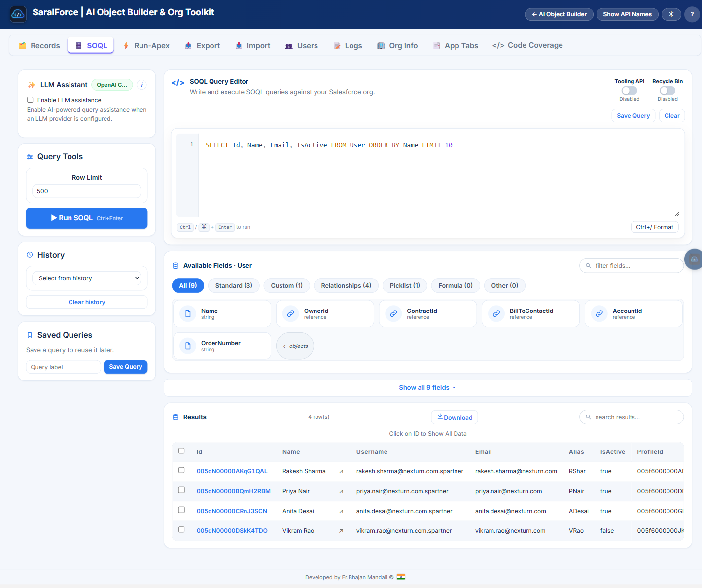Open help via the question mark icon
Image resolution: width=702 pixels, height=588 pixels.
coord(692,14)
